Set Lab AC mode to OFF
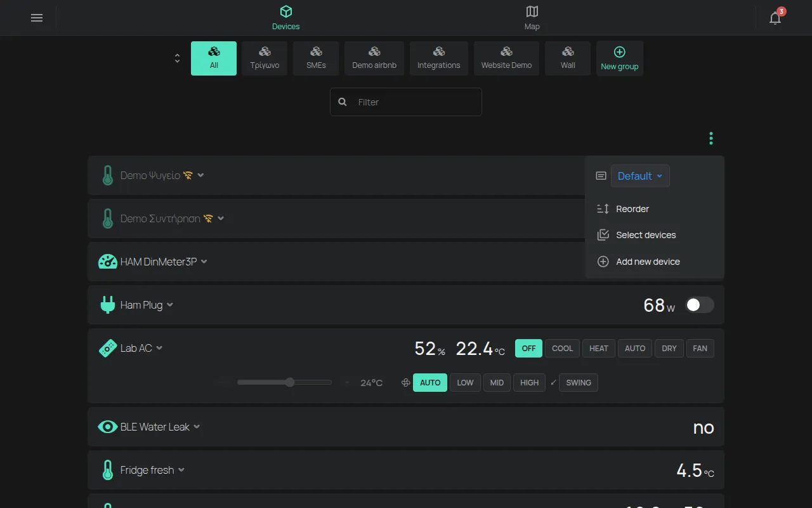 click(528, 348)
